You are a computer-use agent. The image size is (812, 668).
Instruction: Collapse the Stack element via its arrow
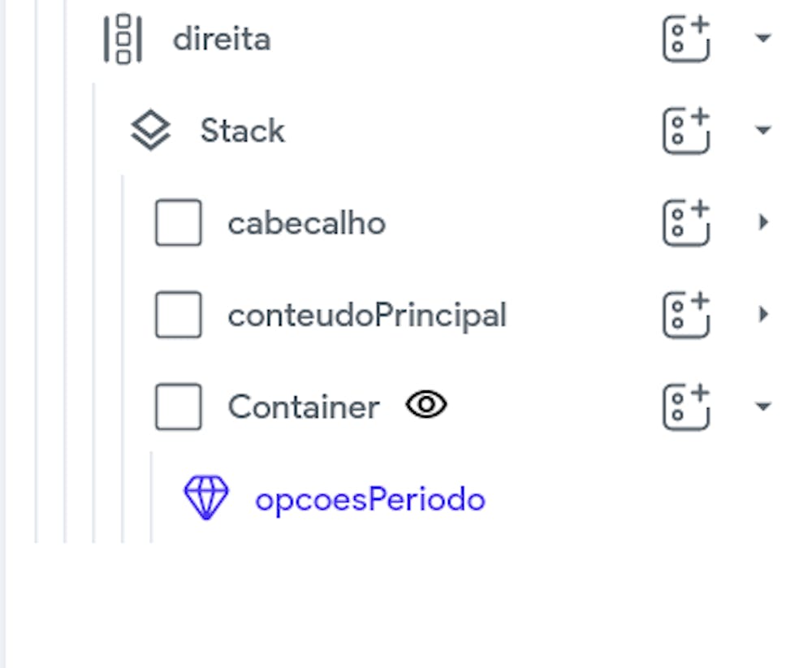coord(763,129)
